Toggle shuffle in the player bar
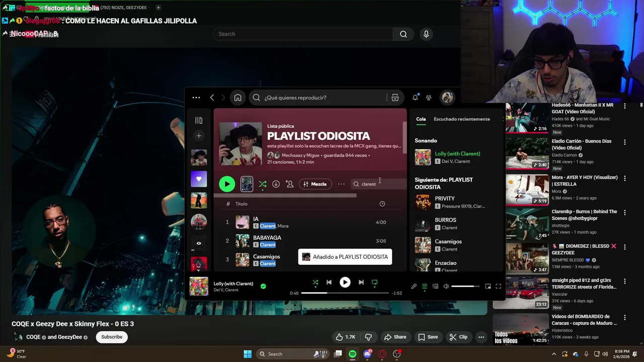Screen dimensions: 644x362 click(315, 283)
